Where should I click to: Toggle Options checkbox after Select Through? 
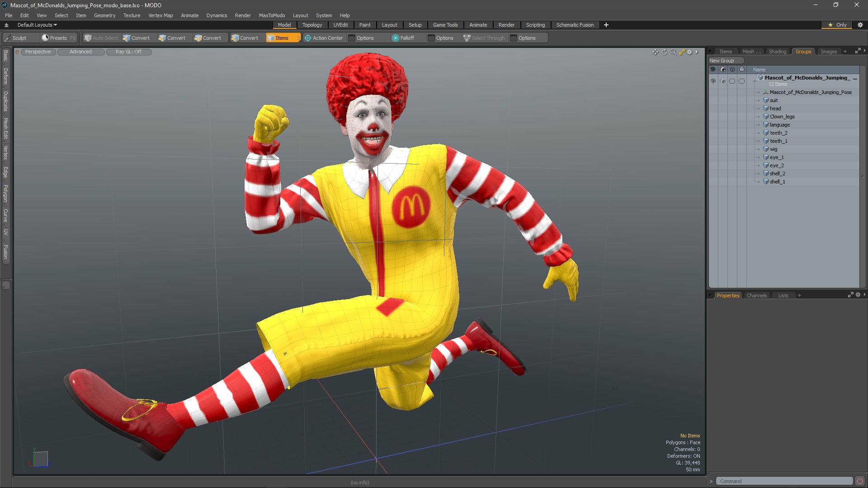[514, 38]
